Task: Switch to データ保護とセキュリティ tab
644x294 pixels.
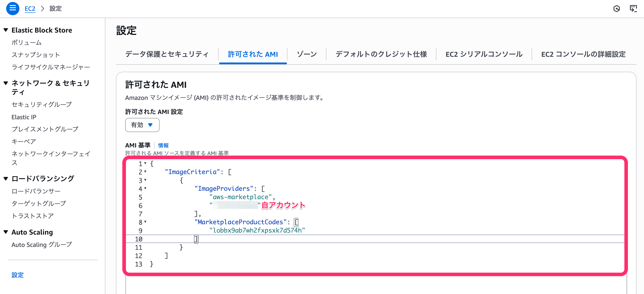Action: click(167, 54)
